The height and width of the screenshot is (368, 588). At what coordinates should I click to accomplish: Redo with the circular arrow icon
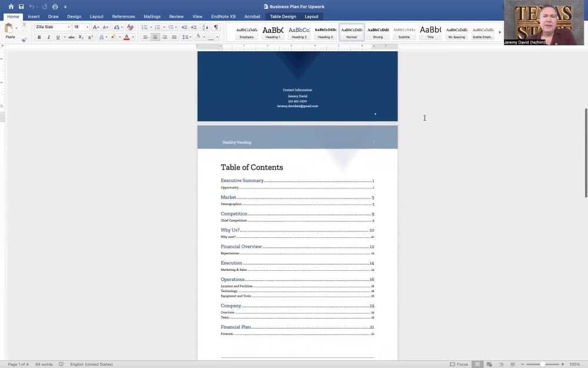pyautogui.click(x=44, y=6)
